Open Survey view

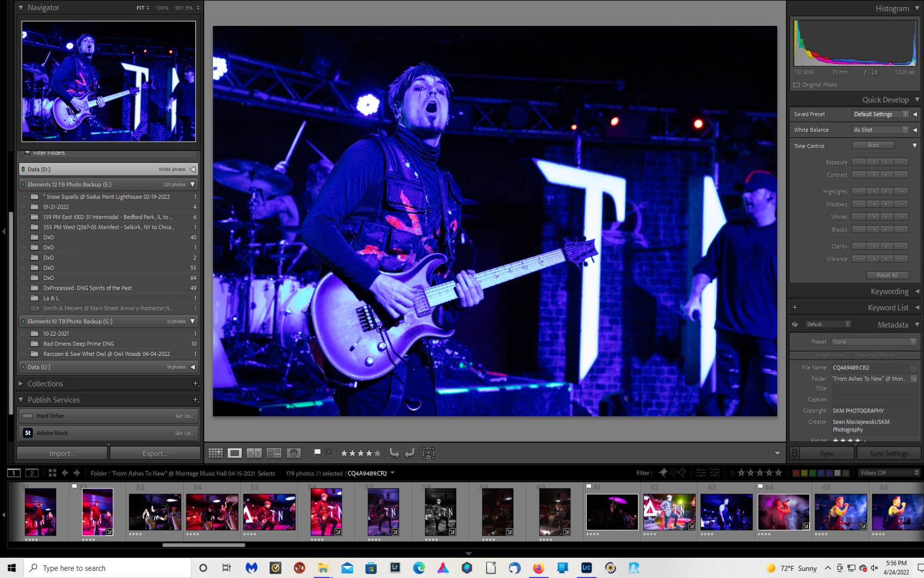[274, 453]
